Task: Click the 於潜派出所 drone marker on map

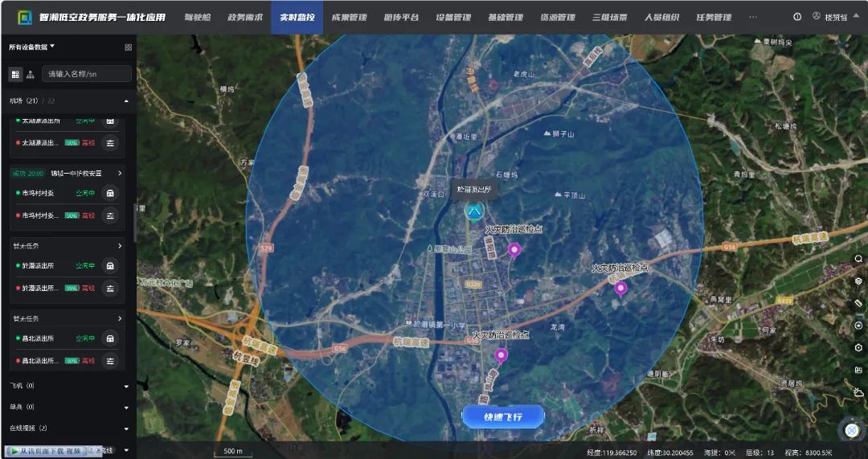Action: pos(474,211)
